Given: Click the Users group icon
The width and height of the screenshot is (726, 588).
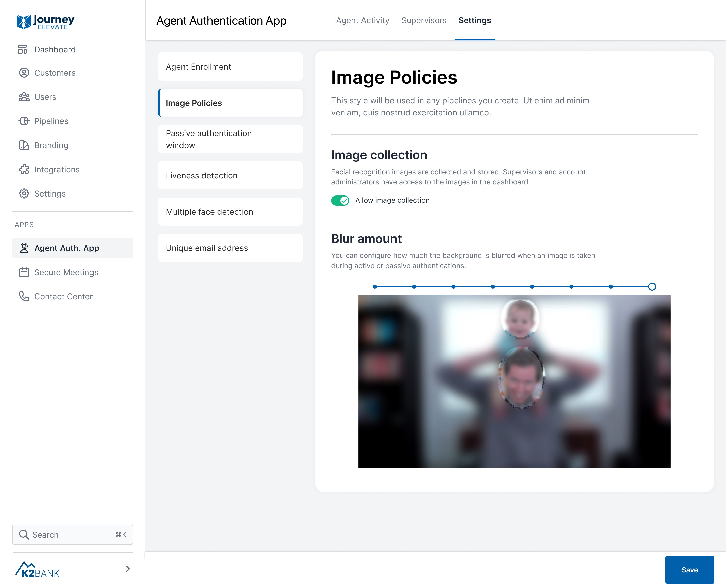Looking at the screenshot, I should click(x=24, y=97).
